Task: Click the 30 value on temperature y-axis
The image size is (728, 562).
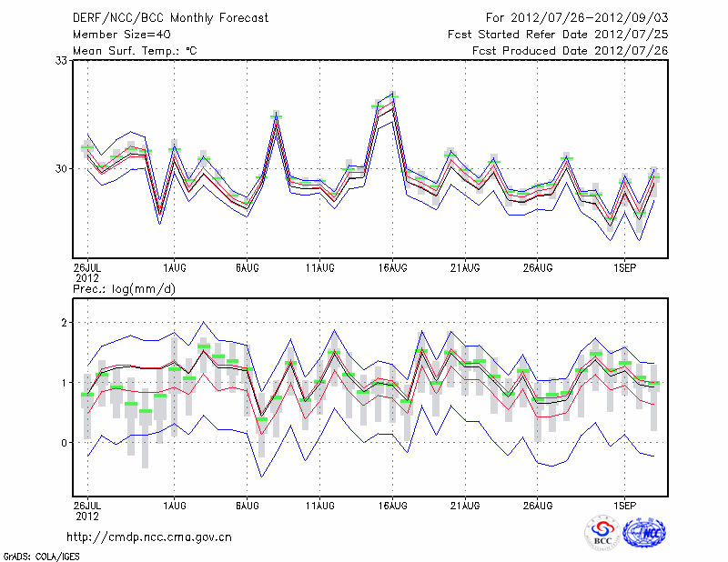Action: point(63,169)
